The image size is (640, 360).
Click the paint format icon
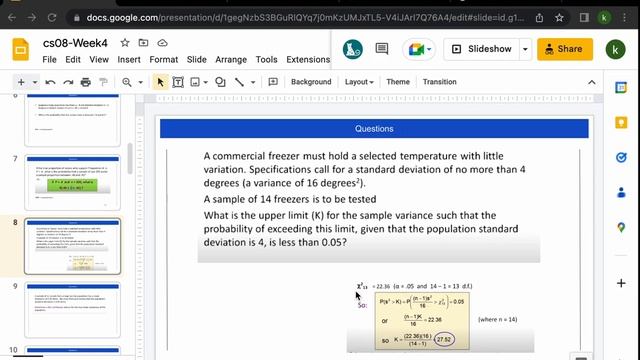coord(103,82)
